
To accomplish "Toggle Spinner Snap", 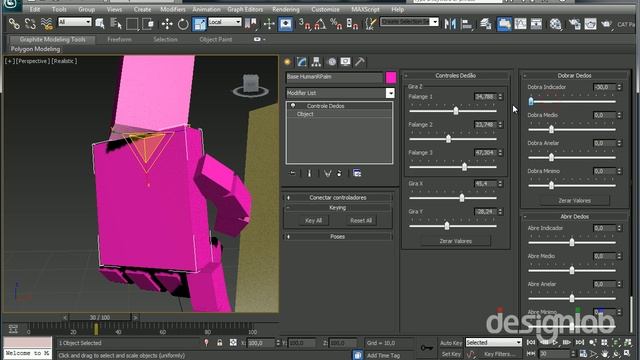I will point(352,24).
